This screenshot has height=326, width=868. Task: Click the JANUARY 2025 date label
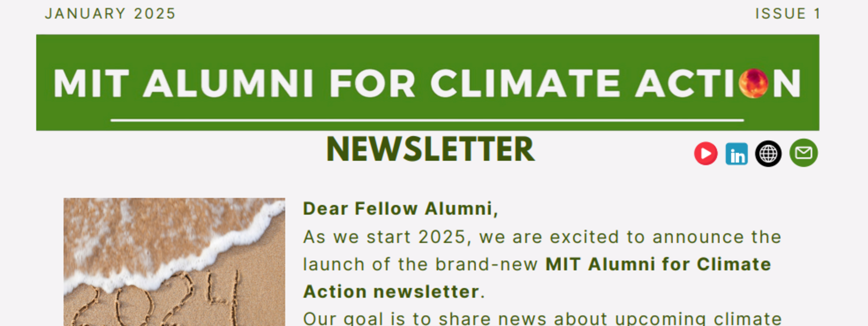click(x=110, y=14)
